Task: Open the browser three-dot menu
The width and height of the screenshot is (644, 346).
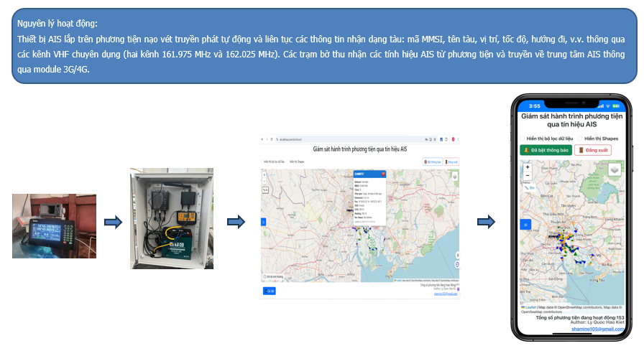Action: 458,139
